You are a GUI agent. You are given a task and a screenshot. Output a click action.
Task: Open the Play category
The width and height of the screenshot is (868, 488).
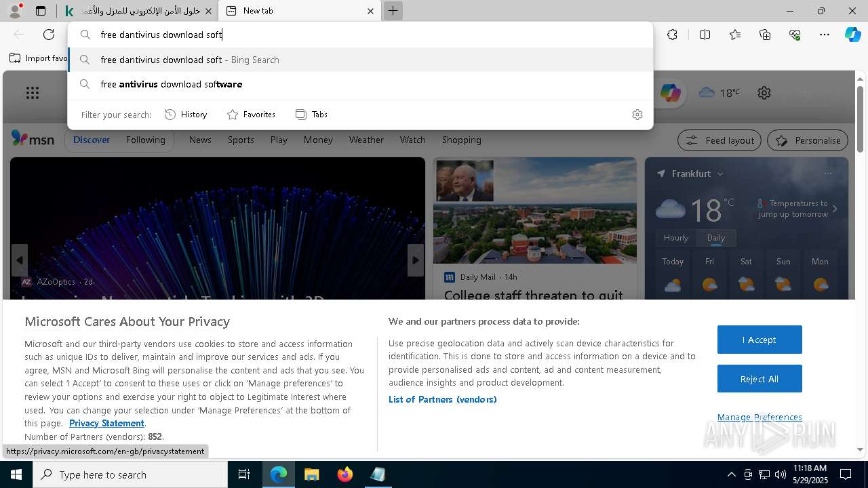pos(279,140)
